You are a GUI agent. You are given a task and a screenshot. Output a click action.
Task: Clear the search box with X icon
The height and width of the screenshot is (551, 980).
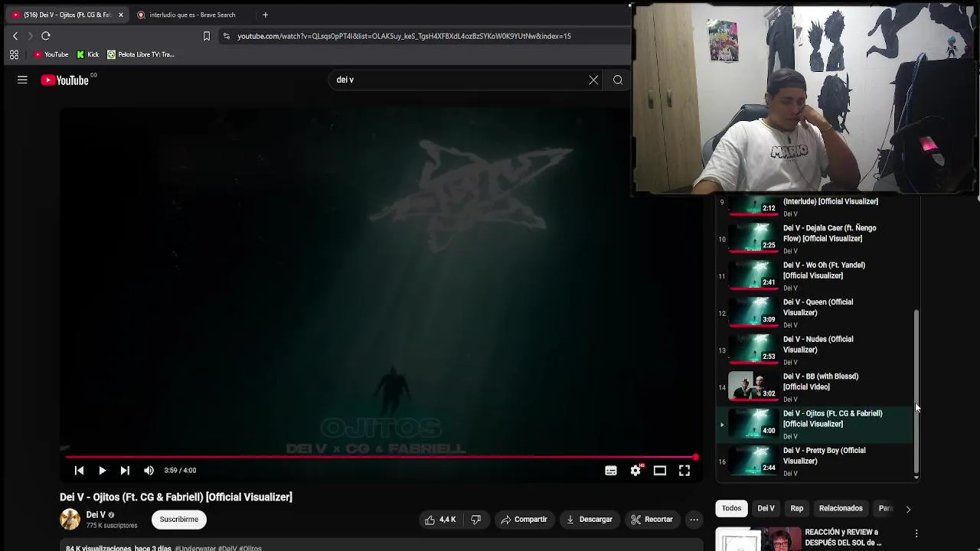[593, 80]
